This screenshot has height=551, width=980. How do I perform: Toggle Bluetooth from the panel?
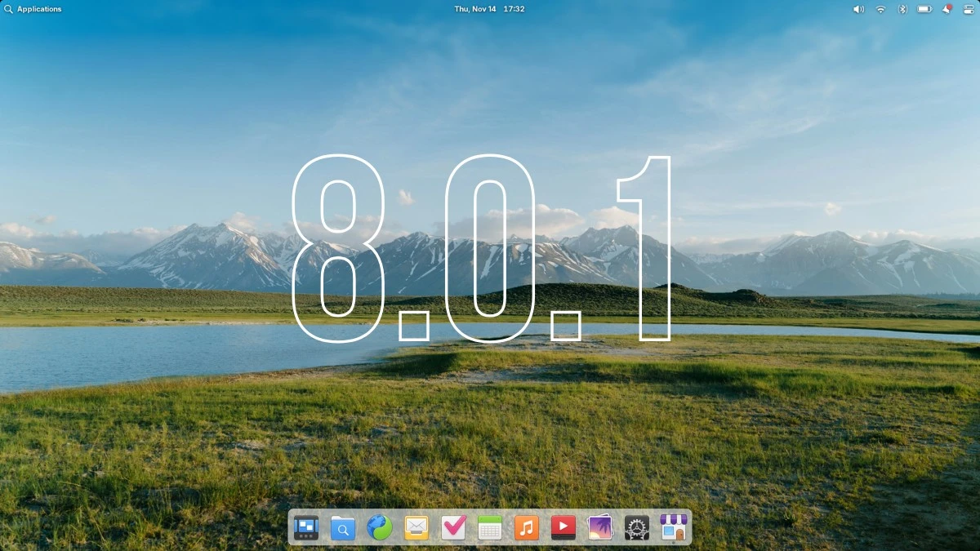click(x=902, y=9)
